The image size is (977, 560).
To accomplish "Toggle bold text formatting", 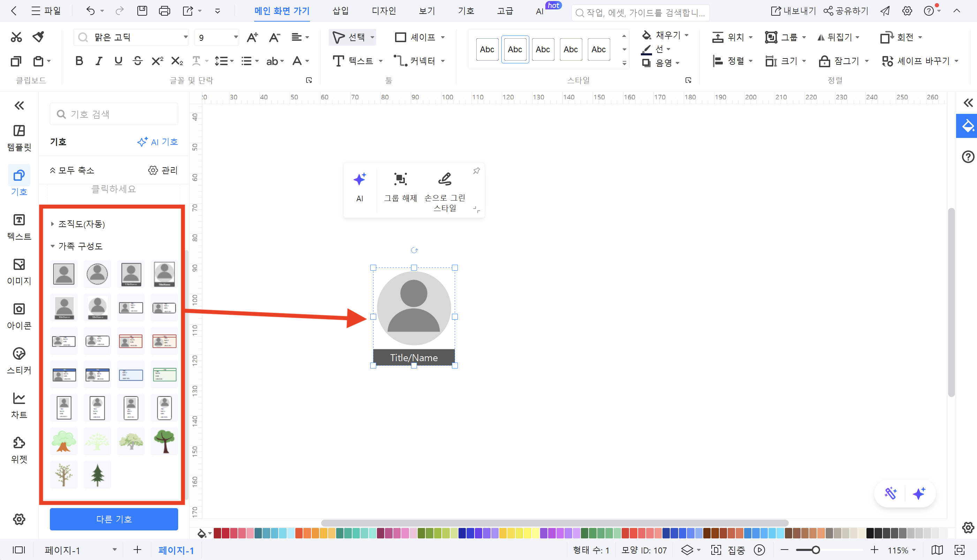I will 79,61.
